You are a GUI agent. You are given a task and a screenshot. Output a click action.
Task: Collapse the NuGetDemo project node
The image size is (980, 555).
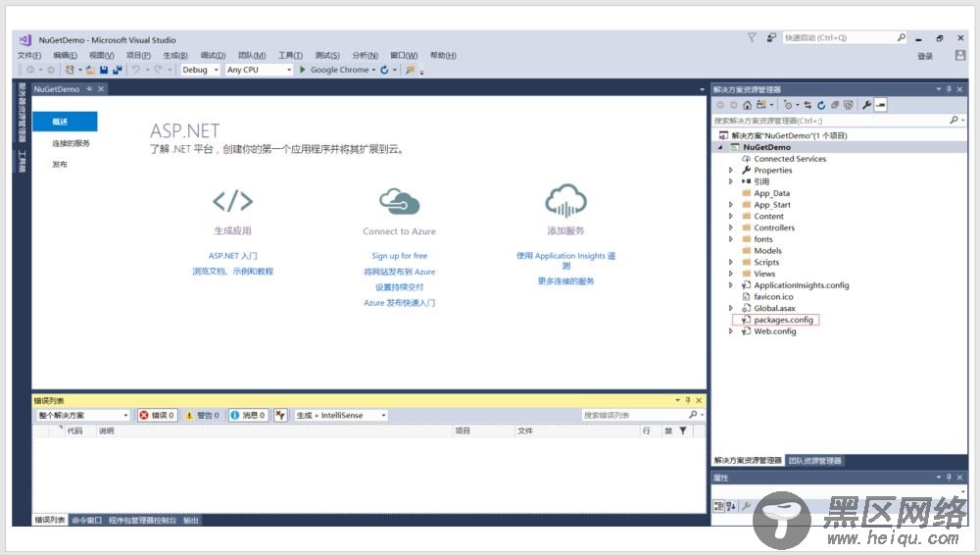(x=720, y=148)
